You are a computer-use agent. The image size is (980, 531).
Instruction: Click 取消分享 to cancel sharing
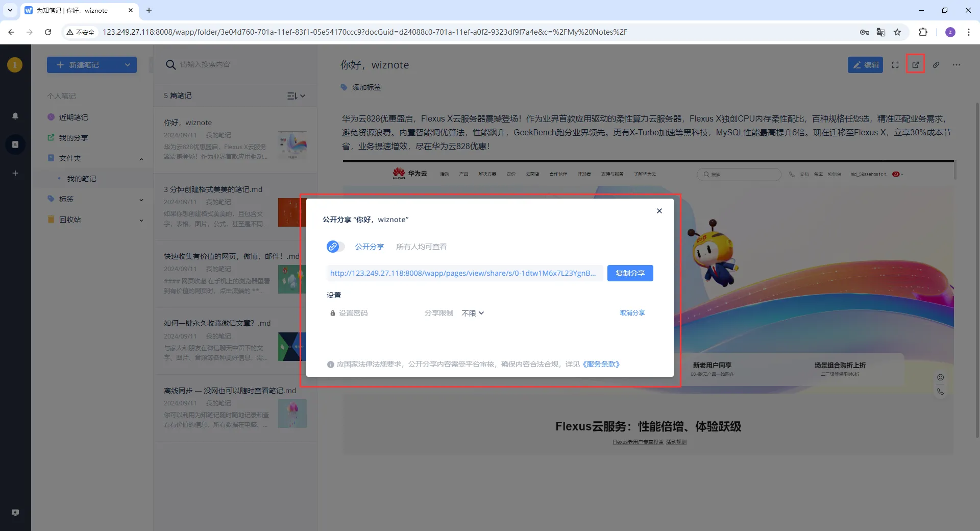point(632,313)
